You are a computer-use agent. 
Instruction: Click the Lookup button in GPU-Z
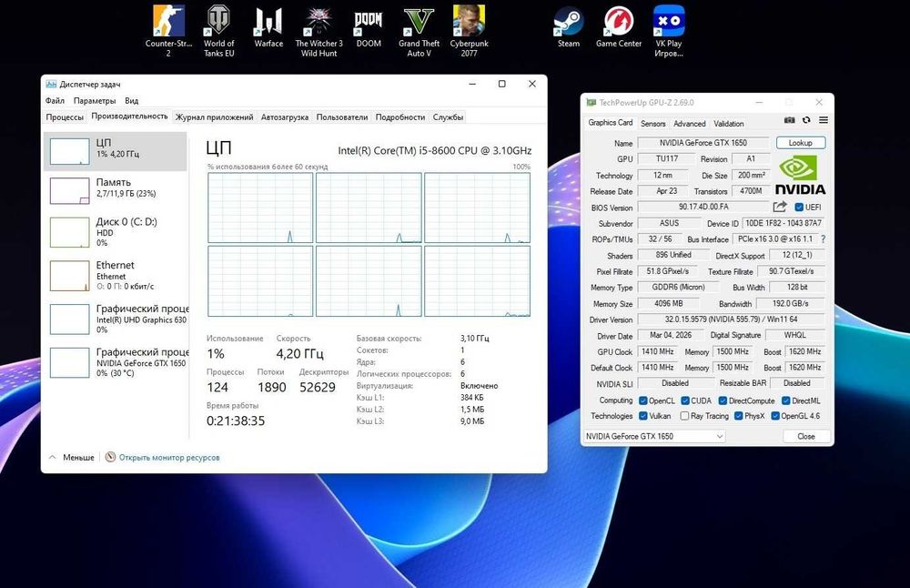click(800, 143)
